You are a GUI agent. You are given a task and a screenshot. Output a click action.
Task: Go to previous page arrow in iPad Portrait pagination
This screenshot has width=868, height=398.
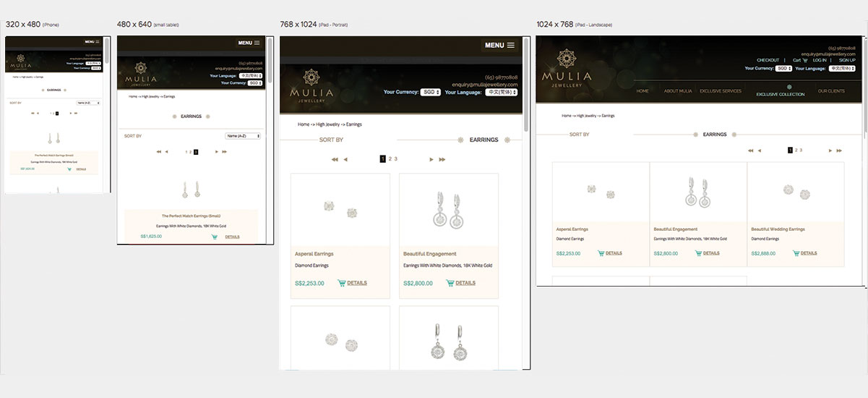tap(345, 159)
